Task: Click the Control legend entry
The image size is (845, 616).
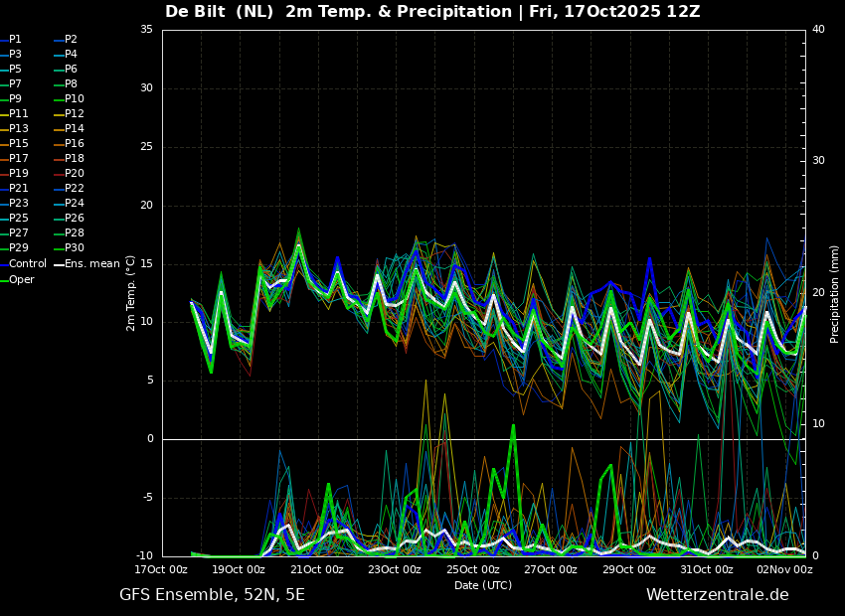Action: pyautogui.click(x=23, y=264)
